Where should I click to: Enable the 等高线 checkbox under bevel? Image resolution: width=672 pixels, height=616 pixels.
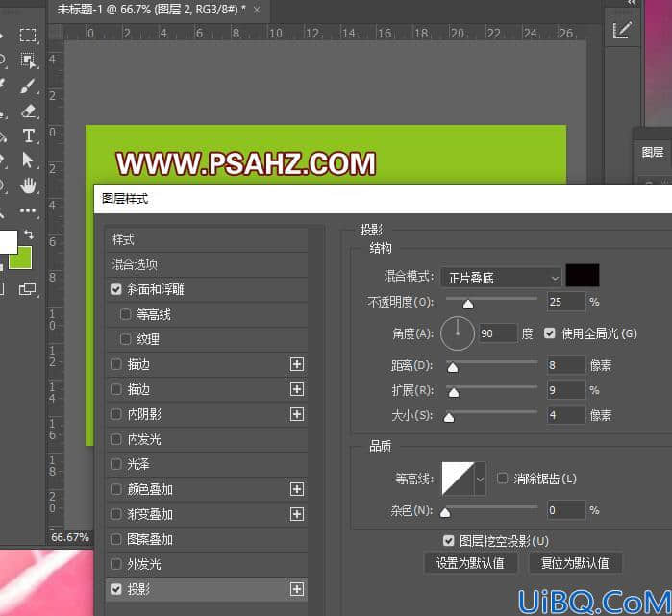pos(125,314)
